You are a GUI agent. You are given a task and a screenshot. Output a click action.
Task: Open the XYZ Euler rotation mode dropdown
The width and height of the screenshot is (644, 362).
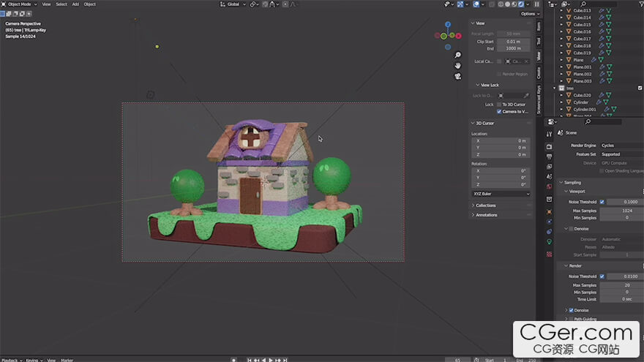pyautogui.click(x=501, y=194)
